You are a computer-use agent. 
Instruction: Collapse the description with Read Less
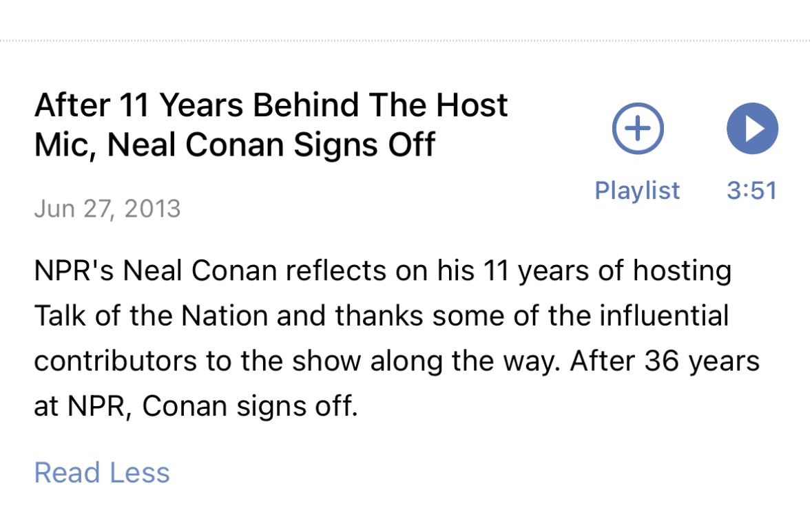point(102,473)
